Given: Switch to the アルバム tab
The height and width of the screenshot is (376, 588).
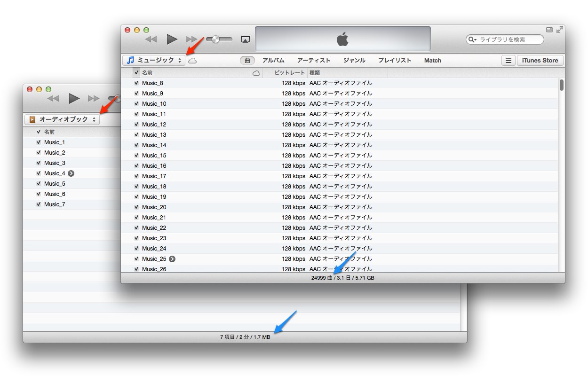Looking at the screenshot, I should point(273,61).
